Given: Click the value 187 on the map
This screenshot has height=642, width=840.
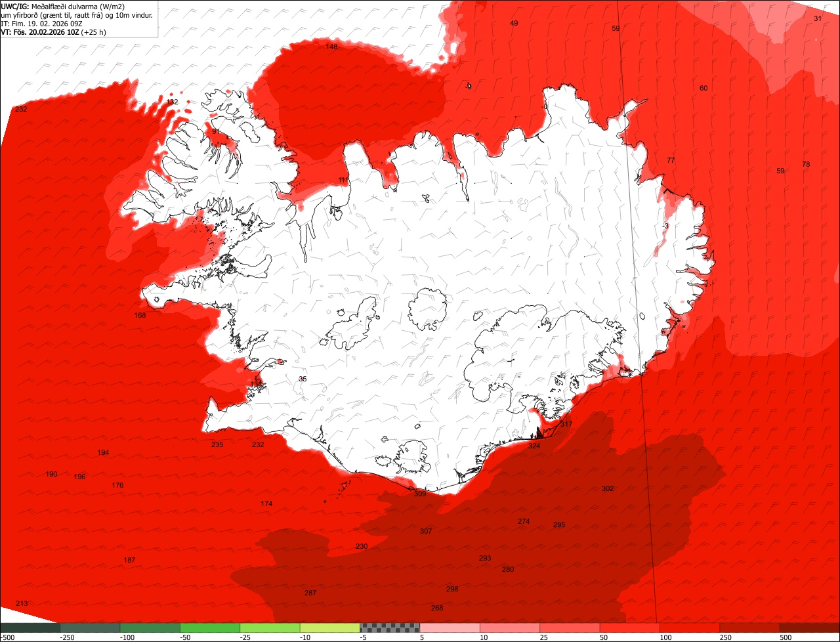Looking at the screenshot, I should (129, 560).
